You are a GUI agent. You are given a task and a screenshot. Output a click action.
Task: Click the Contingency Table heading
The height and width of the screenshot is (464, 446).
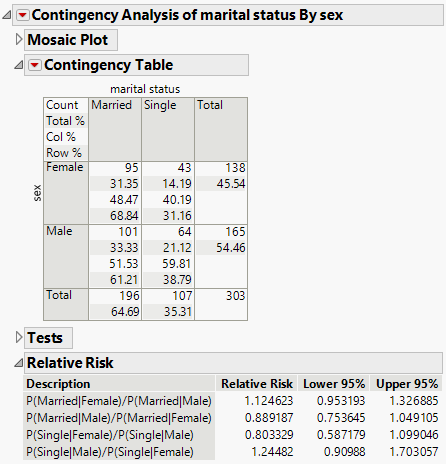109,65
